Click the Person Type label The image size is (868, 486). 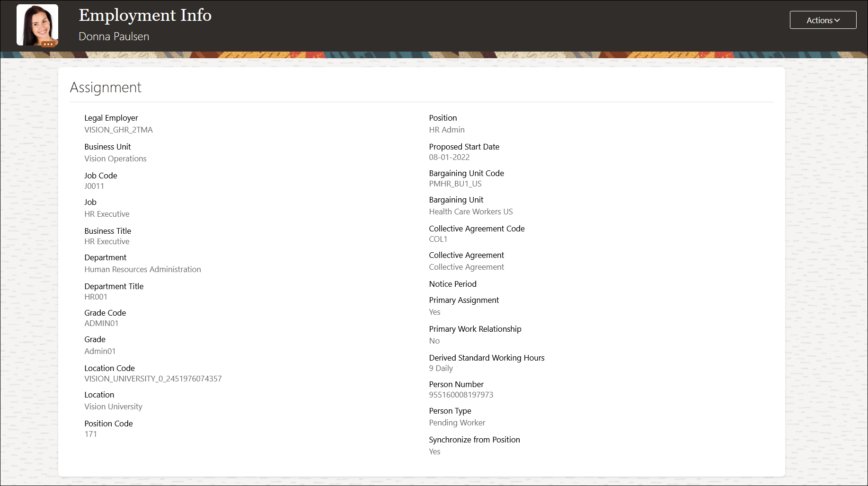450,411
